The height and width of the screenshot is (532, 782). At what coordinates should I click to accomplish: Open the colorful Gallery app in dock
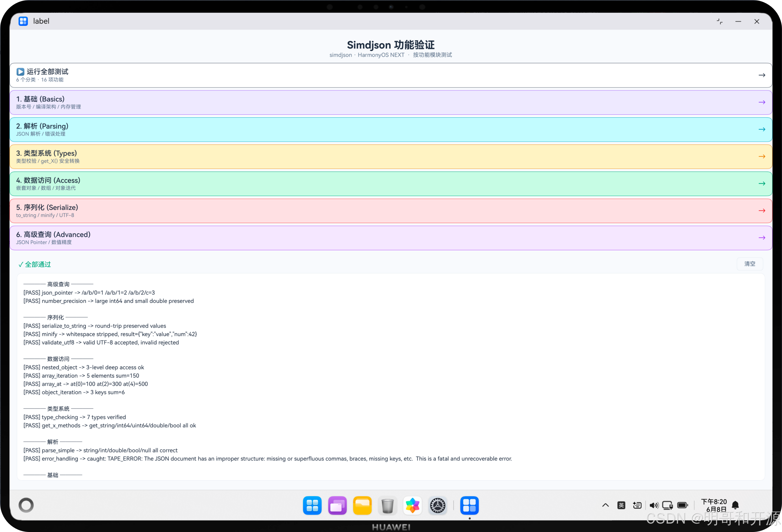tap(413, 505)
